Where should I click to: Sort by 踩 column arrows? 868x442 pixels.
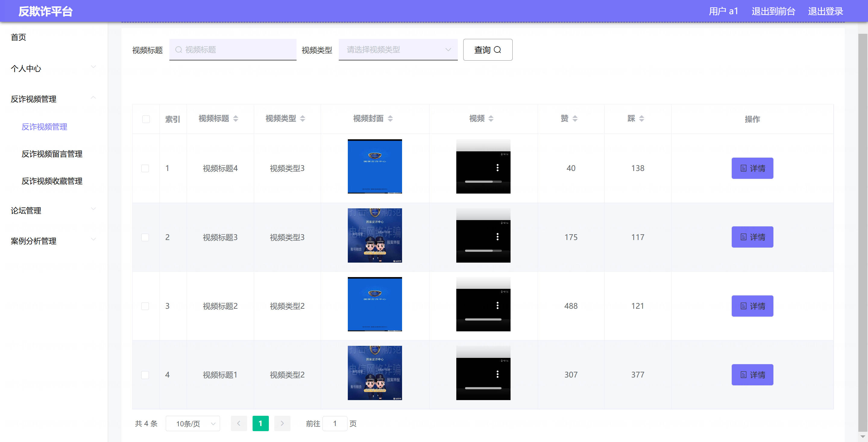pyautogui.click(x=641, y=118)
